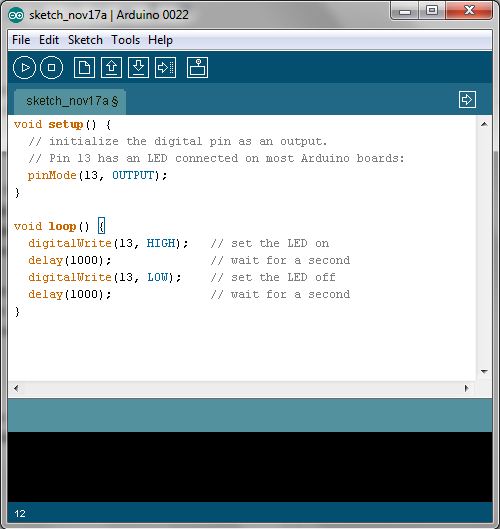This screenshot has height=529, width=500.
Task: Maximize the Arduino window
Action: pyautogui.click(x=432, y=11)
